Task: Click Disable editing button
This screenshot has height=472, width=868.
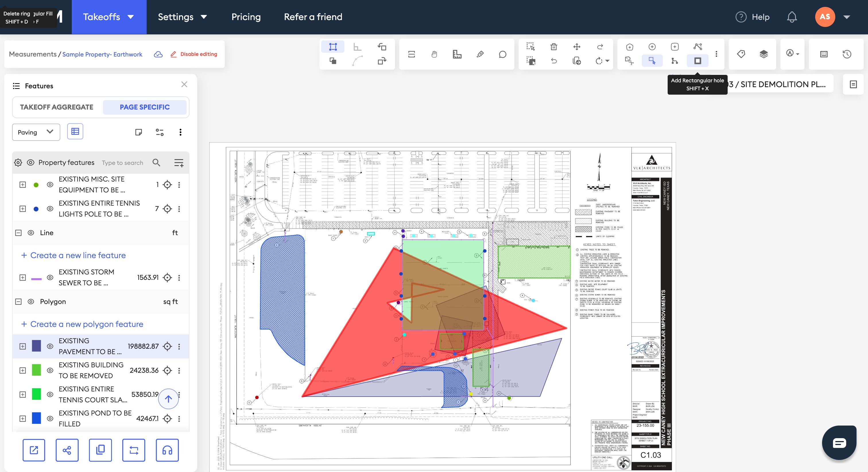Action: click(x=194, y=54)
